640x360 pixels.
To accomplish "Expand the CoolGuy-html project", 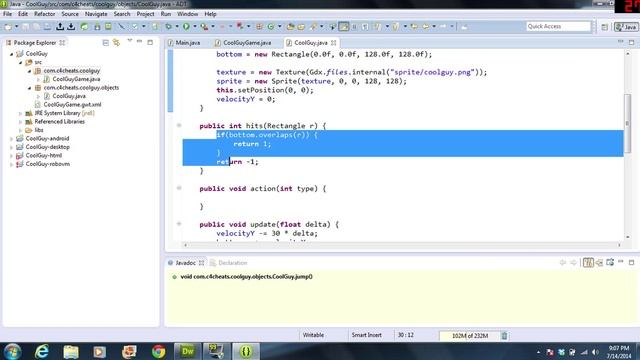I will click(x=12, y=156).
